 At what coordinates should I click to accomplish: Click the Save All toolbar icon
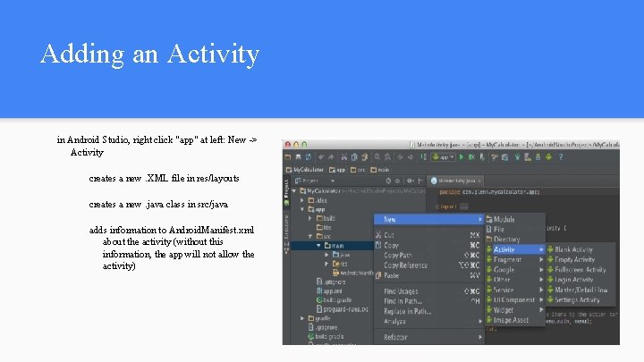[299, 157]
